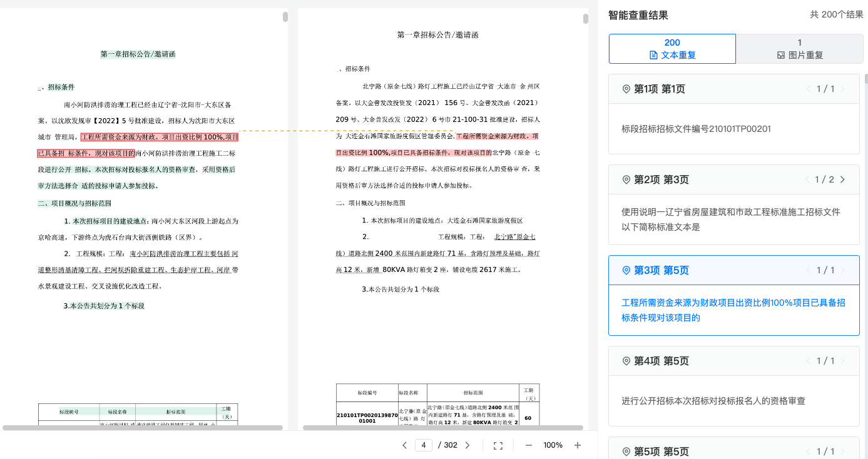
Task: Click location pin icon of 第5项
Action: click(626, 451)
